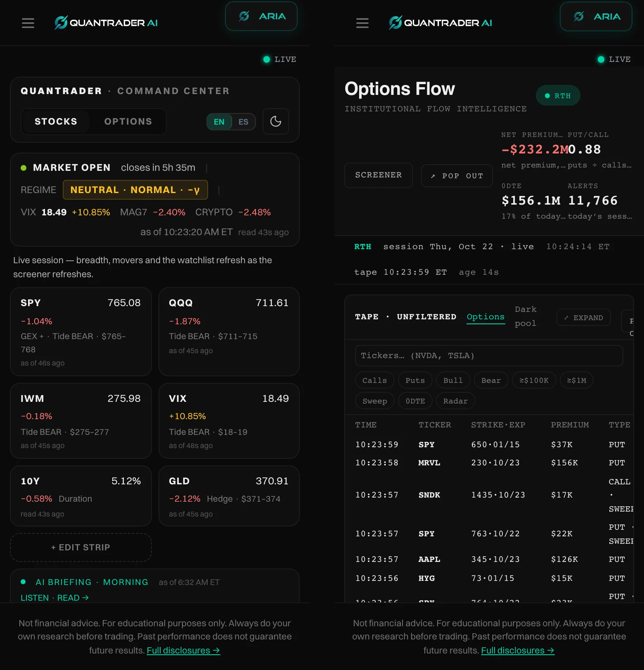This screenshot has height=670, width=644.
Task: Open Full disclosures link in right panel
Action: pos(518,651)
